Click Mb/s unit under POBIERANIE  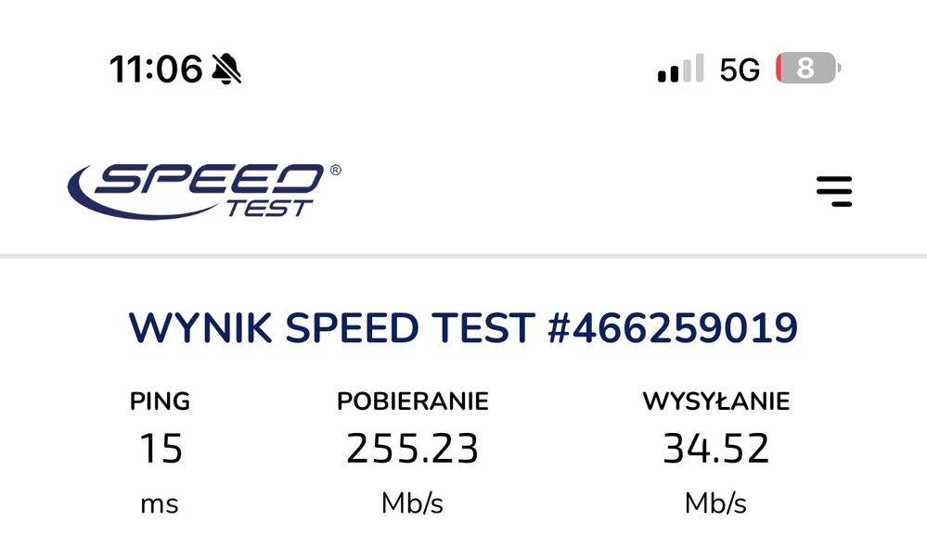point(412,504)
